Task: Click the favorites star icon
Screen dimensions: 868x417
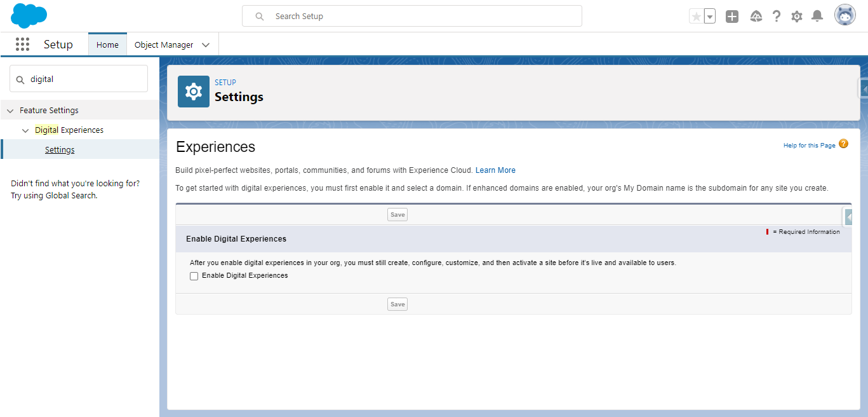Action: (x=697, y=17)
